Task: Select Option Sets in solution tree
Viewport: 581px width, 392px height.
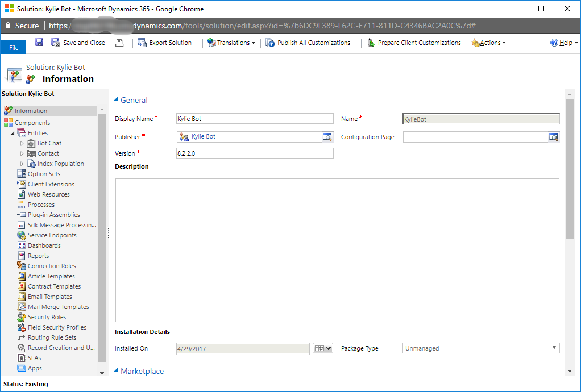Action: click(x=44, y=174)
